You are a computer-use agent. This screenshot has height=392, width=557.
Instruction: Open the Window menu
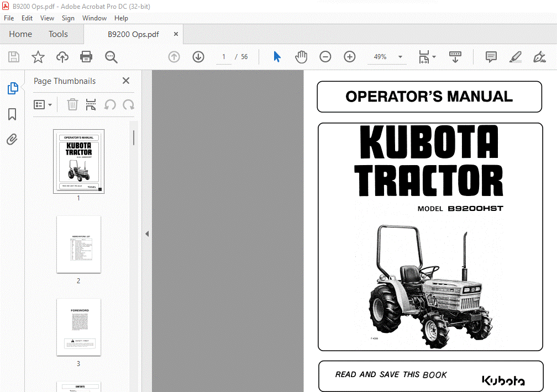click(x=94, y=18)
